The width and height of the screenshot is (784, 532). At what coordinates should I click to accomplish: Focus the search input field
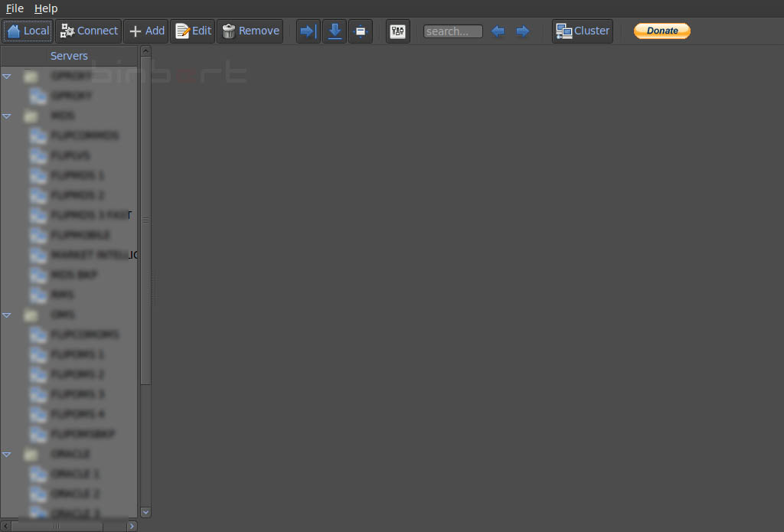coord(453,31)
